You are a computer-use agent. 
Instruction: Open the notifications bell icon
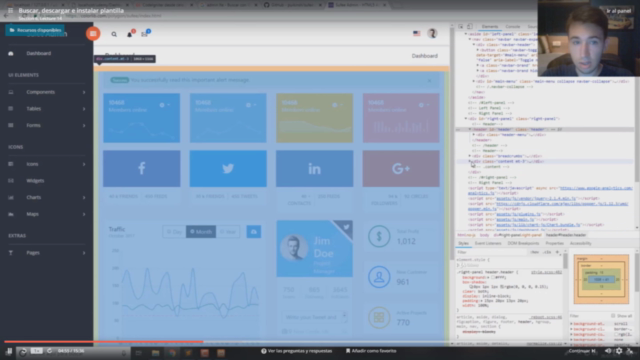[x=129, y=34]
